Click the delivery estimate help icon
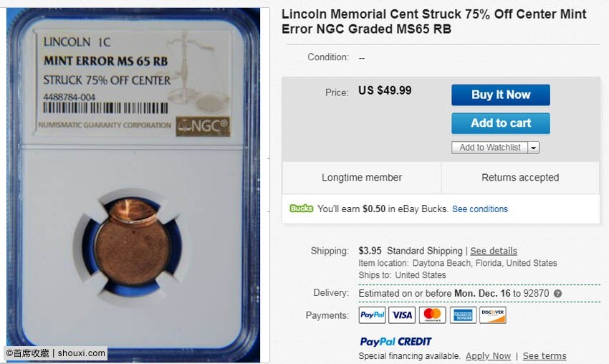Screen dimensions: 609x364 coord(557,294)
